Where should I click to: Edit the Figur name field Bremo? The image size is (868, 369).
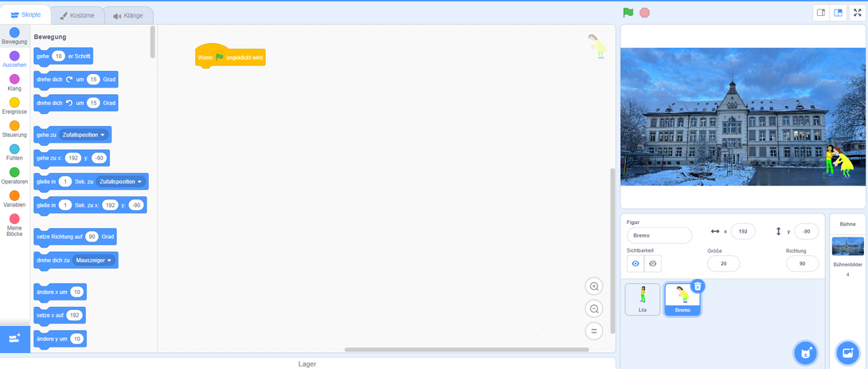click(659, 235)
